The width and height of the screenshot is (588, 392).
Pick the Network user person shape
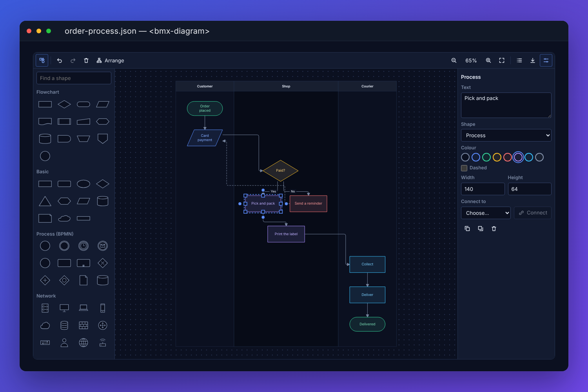click(x=64, y=343)
